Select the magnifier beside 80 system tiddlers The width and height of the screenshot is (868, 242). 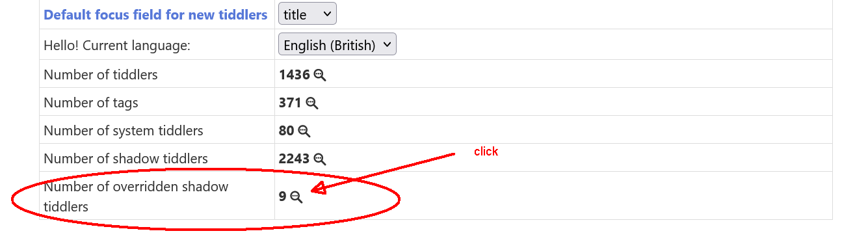point(304,131)
